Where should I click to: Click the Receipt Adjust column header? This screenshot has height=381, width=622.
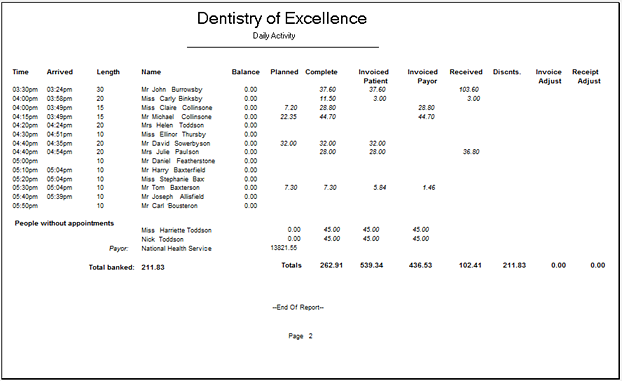click(586, 76)
